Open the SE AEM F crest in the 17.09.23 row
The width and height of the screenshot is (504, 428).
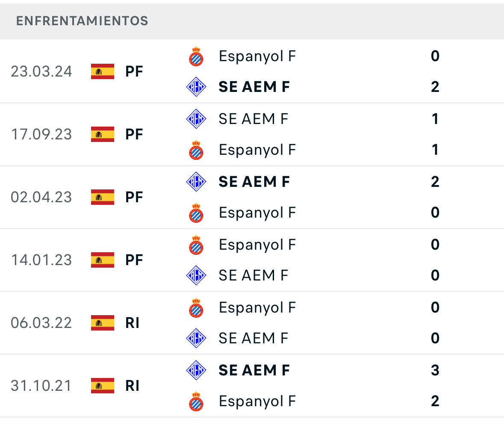[x=196, y=119]
